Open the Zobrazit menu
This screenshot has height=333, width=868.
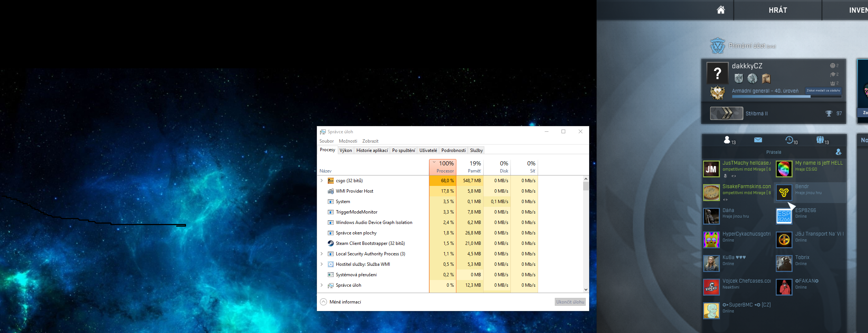coord(370,141)
